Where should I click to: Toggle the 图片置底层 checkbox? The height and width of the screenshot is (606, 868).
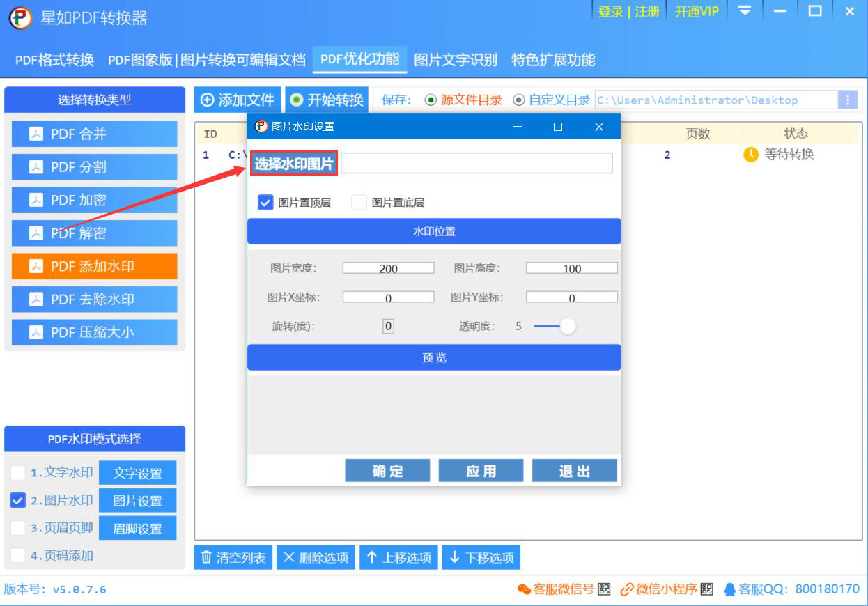coord(359,203)
